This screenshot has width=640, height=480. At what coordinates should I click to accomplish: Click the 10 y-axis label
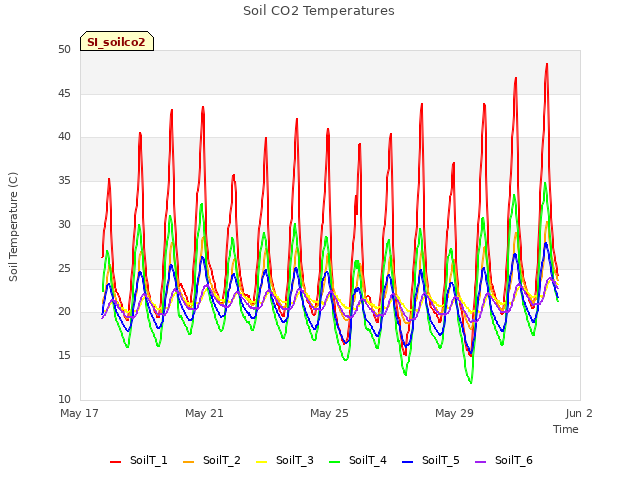pos(64,399)
